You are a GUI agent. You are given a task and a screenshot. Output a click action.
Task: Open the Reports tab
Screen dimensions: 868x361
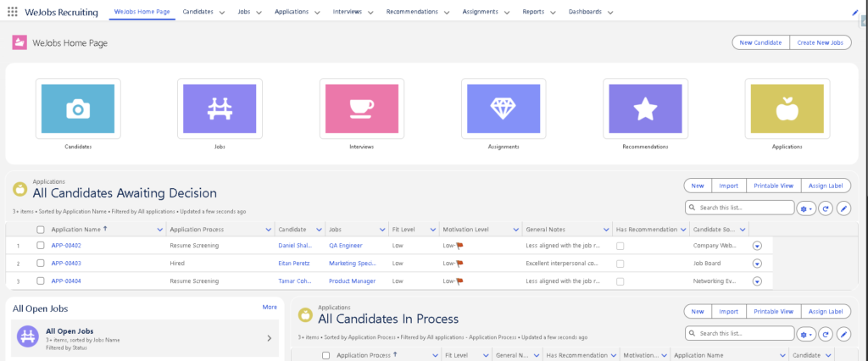pyautogui.click(x=533, y=12)
